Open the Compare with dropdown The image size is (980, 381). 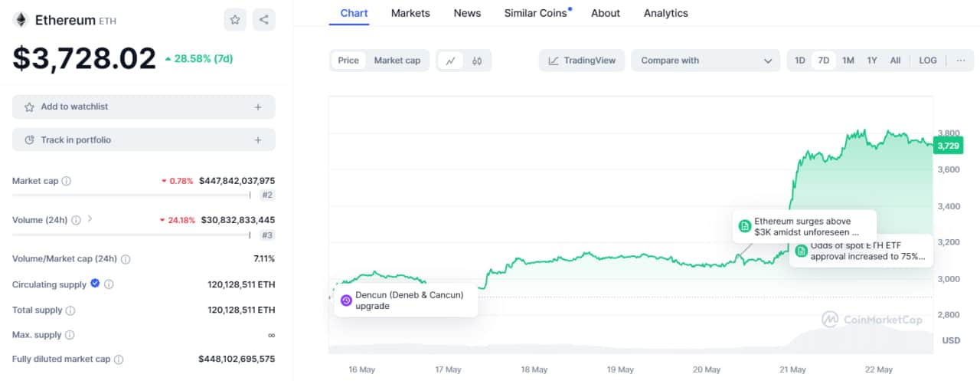[705, 61]
